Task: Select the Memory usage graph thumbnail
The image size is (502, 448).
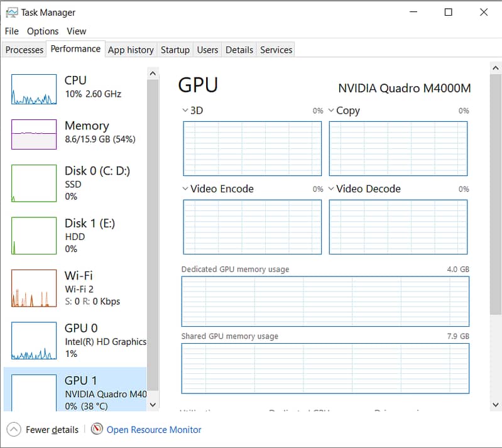Action: pyautogui.click(x=34, y=134)
